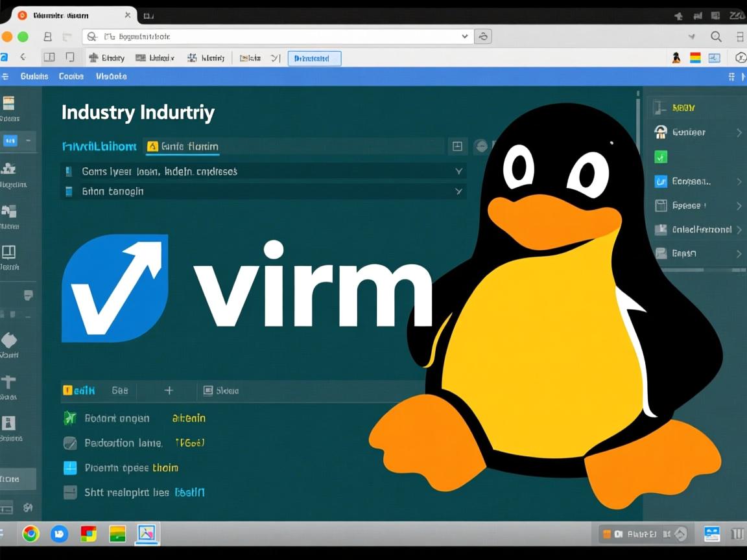Click the outlined blue button in the toolbar

coord(314,58)
